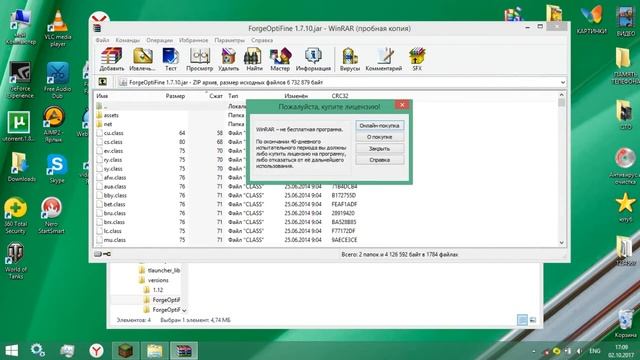Run the Тест archive test tool

170,60
